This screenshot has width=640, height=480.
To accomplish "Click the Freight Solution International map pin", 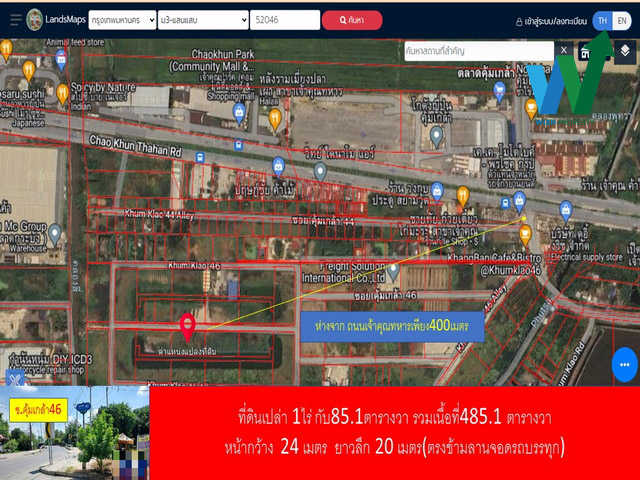I will 393,268.
